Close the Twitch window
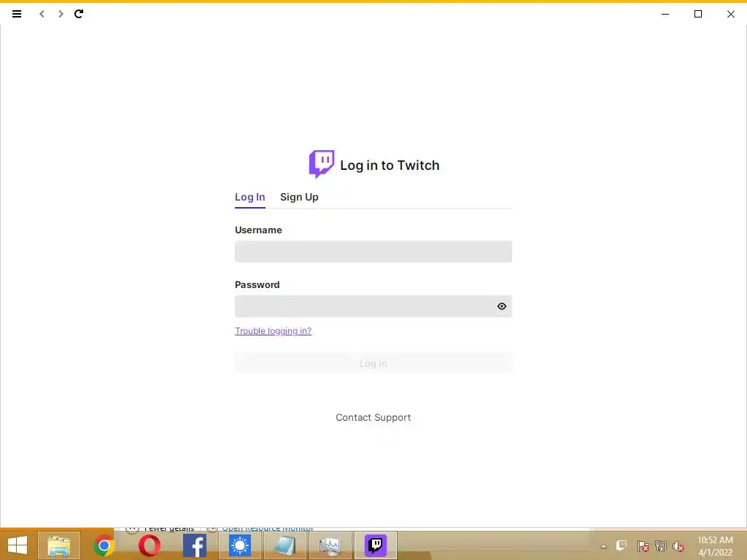The width and height of the screenshot is (747, 560). point(731,14)
